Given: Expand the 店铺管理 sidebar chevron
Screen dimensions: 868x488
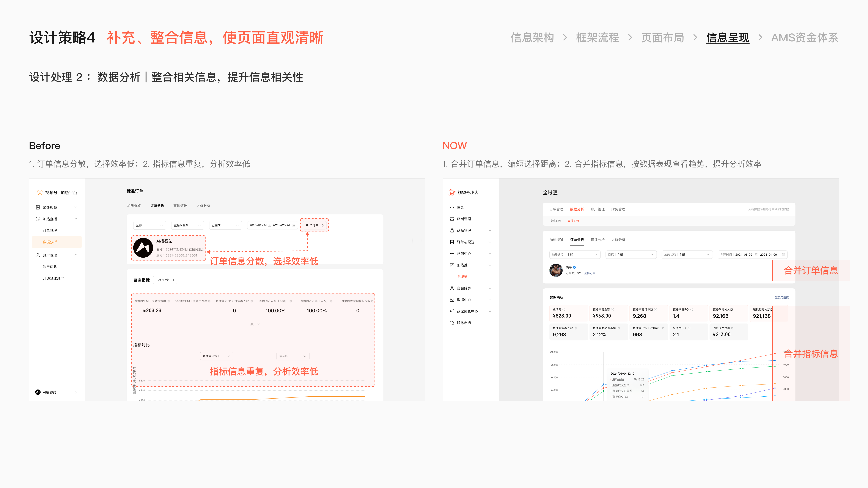Looking at the screenshot, I should coord(490,219).
